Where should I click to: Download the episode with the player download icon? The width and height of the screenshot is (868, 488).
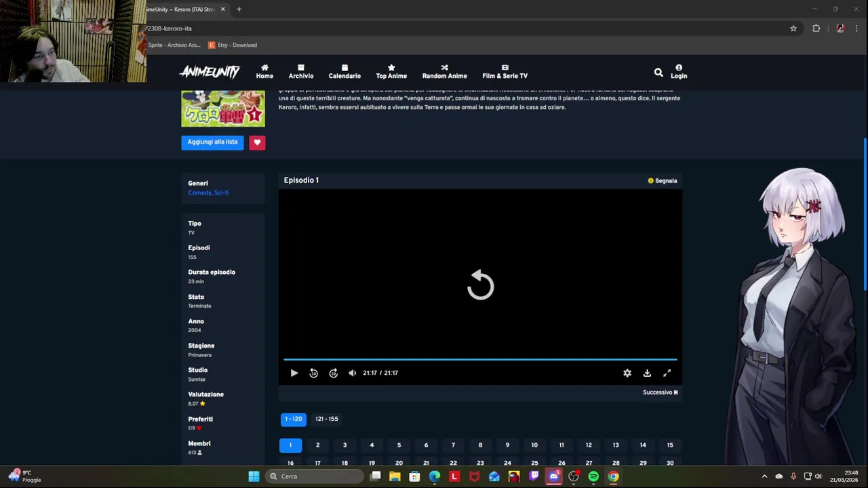point(647,373)
